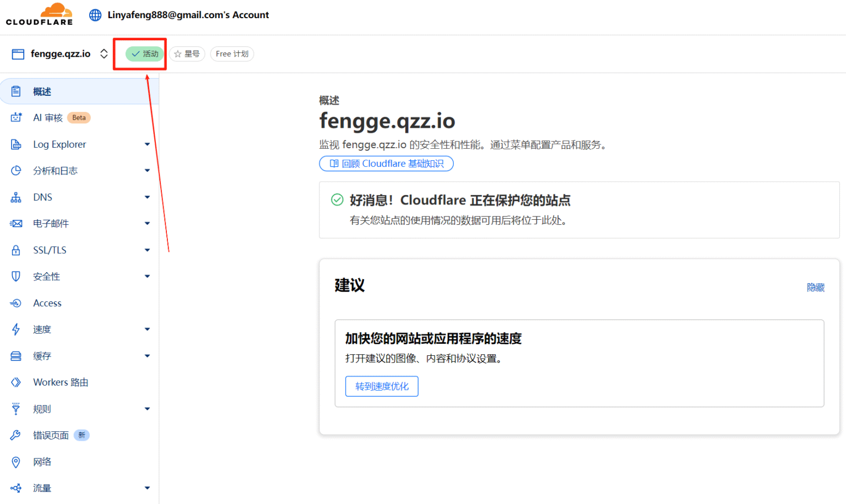
Task: Open 回顾 Cloudflare 基础知识
Action: [x=386, y=164]
